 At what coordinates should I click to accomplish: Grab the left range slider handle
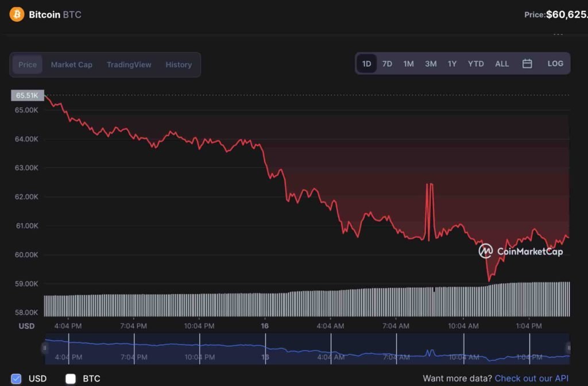pyautogui.click(x=44, y=348)
